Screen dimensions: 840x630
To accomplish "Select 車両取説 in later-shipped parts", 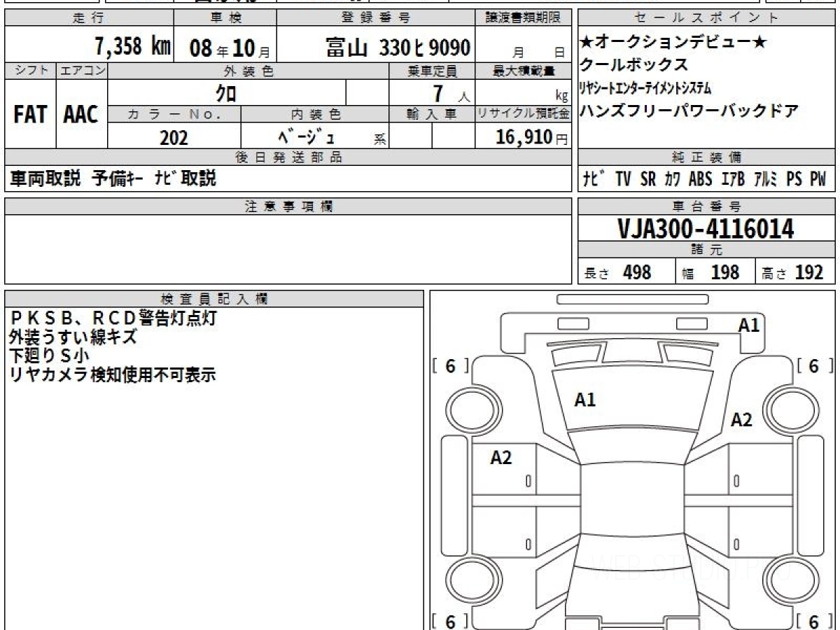I will pyautogui.click(x=45, y=178).
